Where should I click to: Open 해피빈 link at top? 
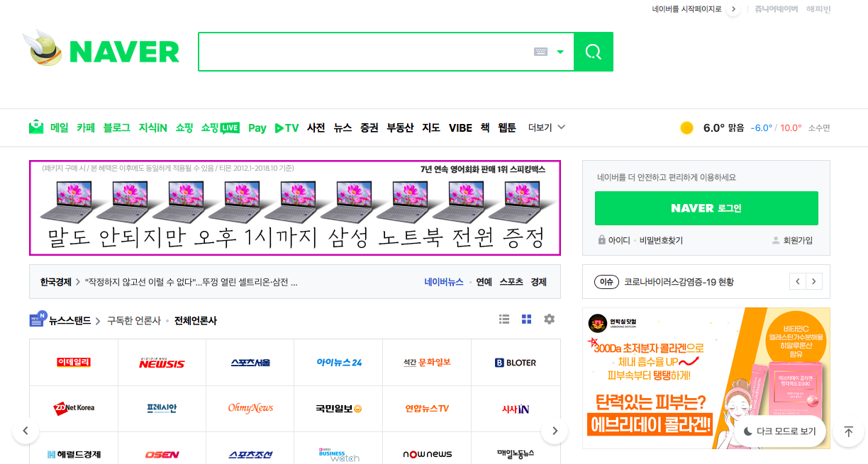pyautogui.click(x=818, y=9)
